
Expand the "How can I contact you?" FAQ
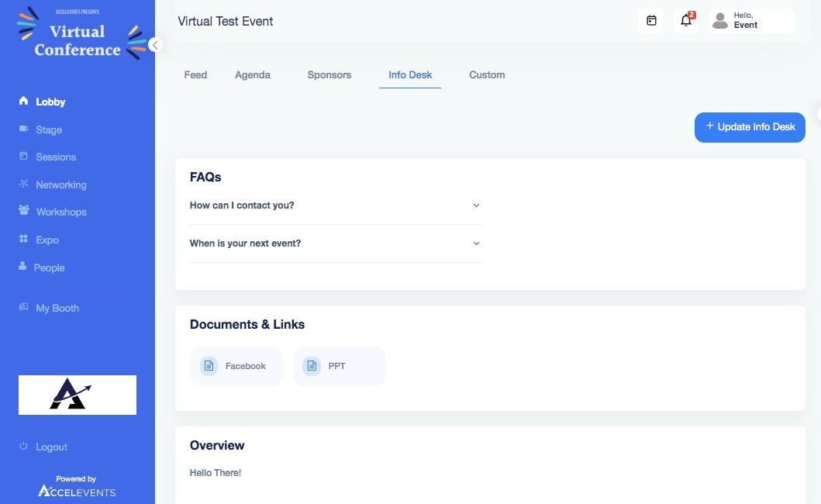pyautogui.click(x=476, y=205)
